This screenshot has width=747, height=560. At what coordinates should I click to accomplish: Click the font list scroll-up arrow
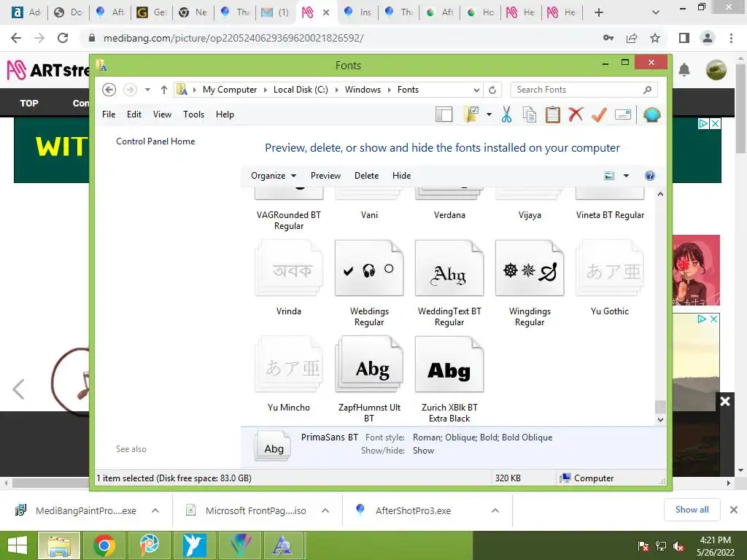(x=660, y=194)
